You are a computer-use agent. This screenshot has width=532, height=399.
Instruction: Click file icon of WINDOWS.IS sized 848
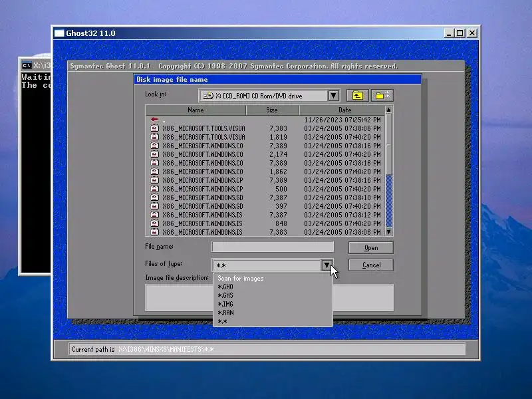[154, 223]
